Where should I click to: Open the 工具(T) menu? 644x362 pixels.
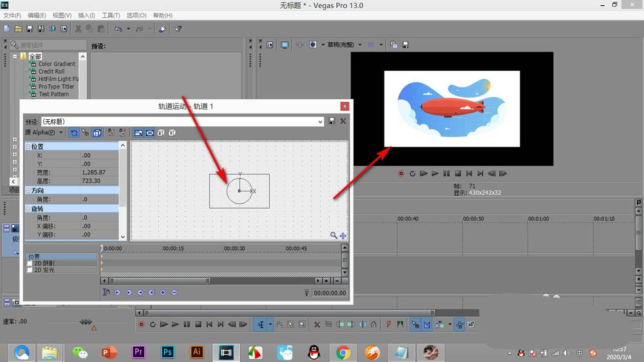click(x=111, y=15)
